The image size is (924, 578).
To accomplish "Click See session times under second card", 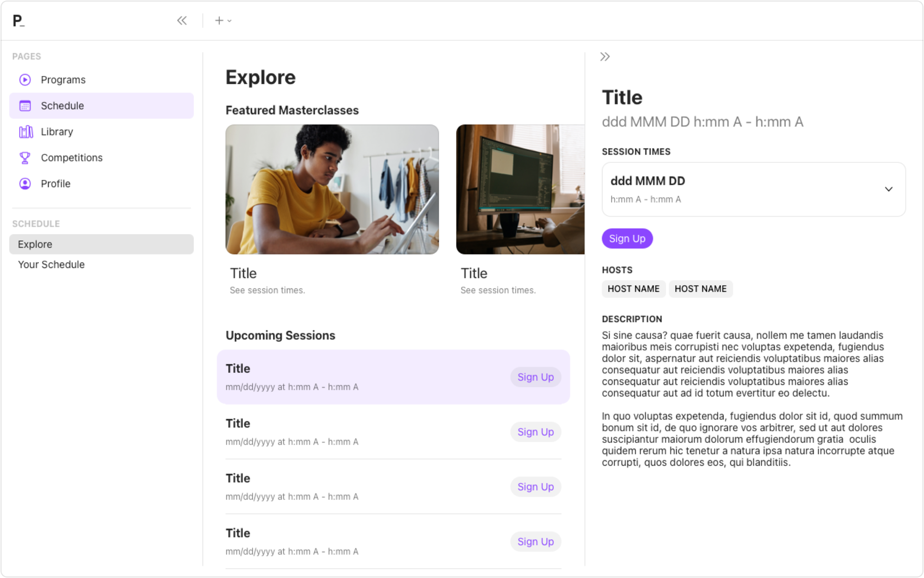I will [498, 290].
